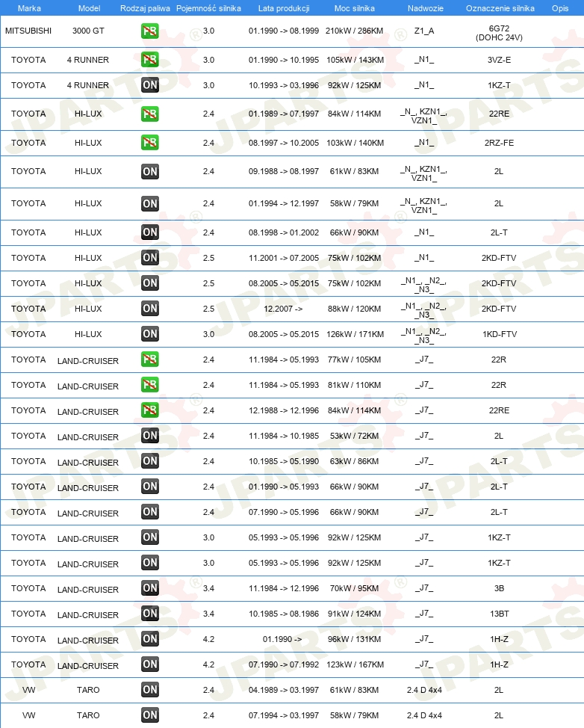Click the petrol icon for Toyota 4 Runner 3VZ-E
This screenshot has width=584, height=728.
pyautogui.click(x=150, y=60)
